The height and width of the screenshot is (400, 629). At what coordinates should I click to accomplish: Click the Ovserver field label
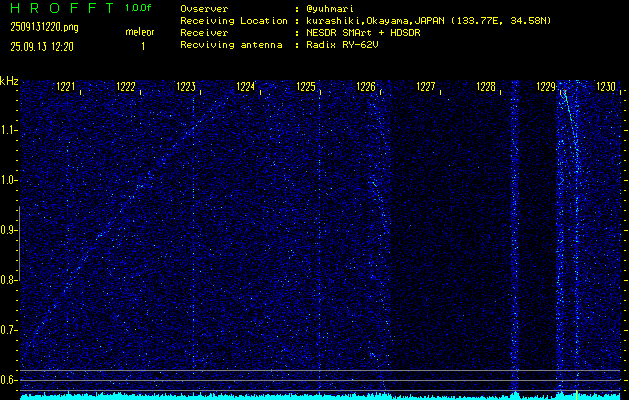pyautogui.click(x=204, y=9)
